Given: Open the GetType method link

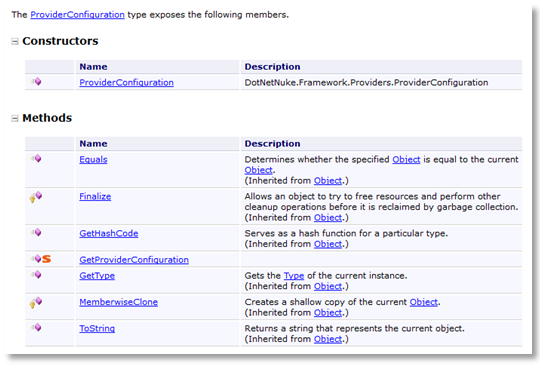Looking at the screenshot, I should pyautogui.click(x=97, y=276).
